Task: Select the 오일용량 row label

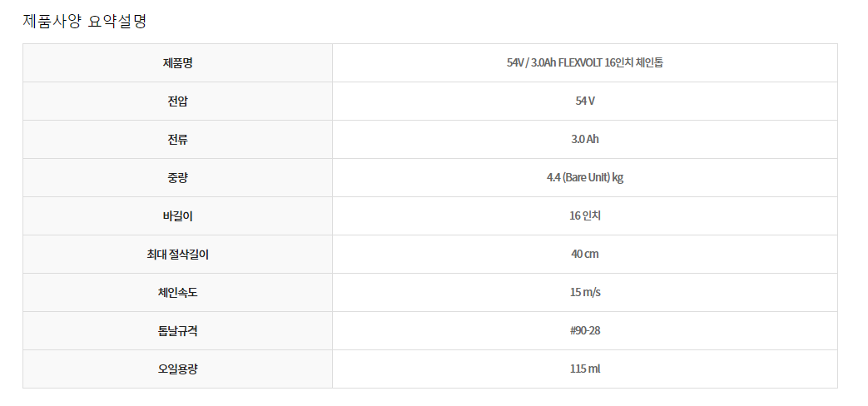Action: (x=177, y=369)
